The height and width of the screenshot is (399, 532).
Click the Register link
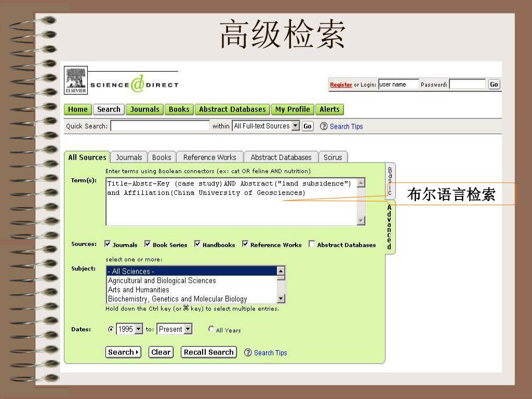tap(341, 85)
